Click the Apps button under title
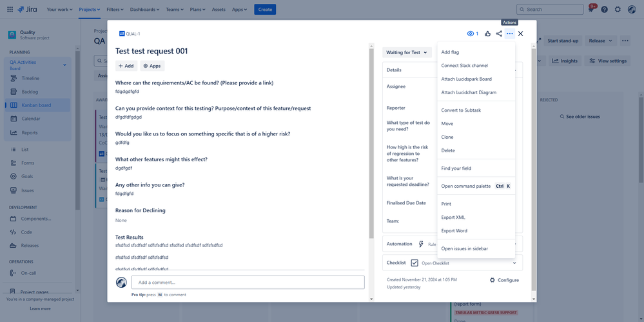This screenshot has height=322, width=644. click(152, 66)
